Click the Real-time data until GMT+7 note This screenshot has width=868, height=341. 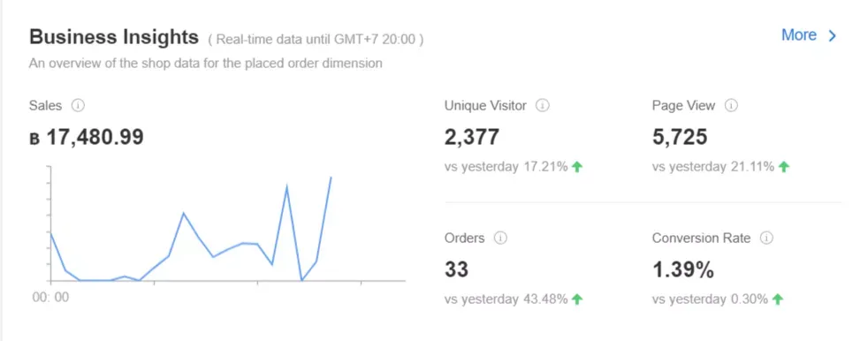316,40
